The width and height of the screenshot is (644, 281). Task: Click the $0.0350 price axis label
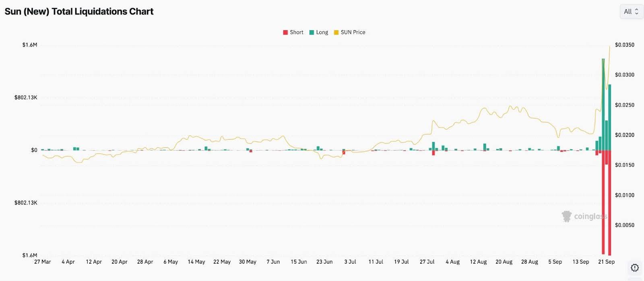[624, 45]
